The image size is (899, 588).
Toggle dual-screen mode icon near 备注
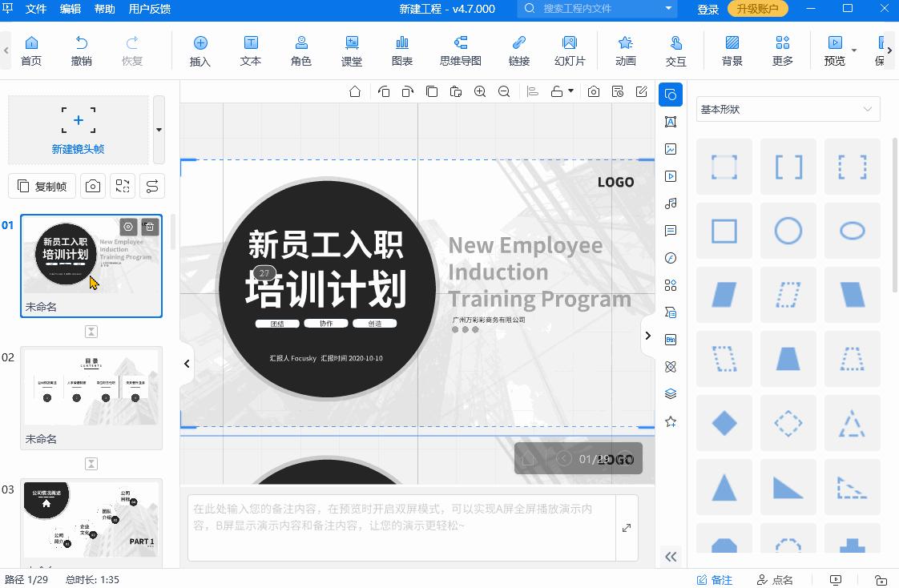[836, 579]
